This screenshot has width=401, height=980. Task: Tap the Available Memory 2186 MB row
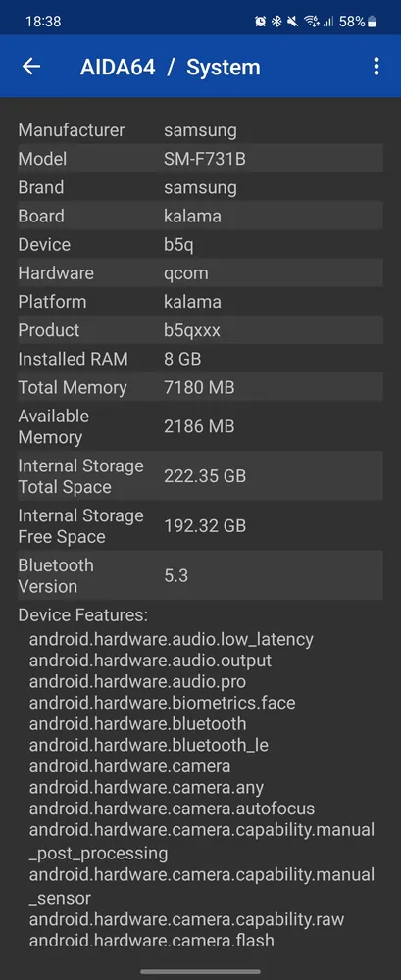[x=200, y=426]
